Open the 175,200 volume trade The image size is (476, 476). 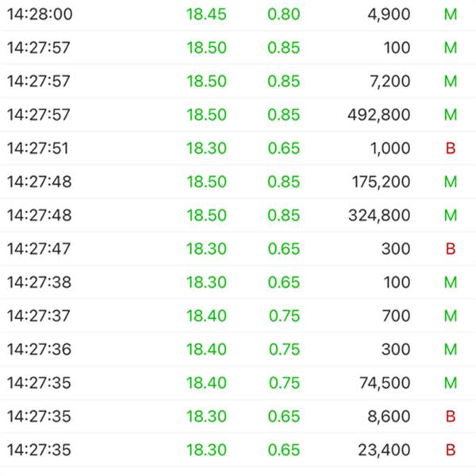(x=382, y=182)
